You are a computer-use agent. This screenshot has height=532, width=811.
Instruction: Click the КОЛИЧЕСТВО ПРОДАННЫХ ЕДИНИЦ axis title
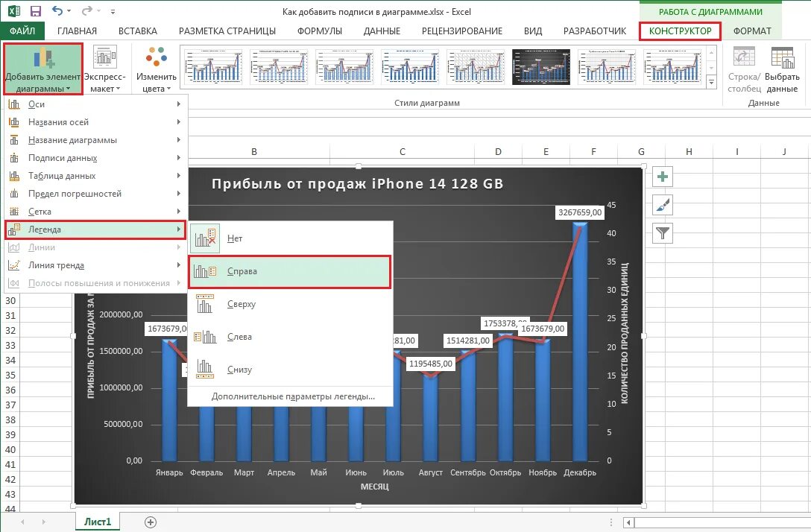625,333
